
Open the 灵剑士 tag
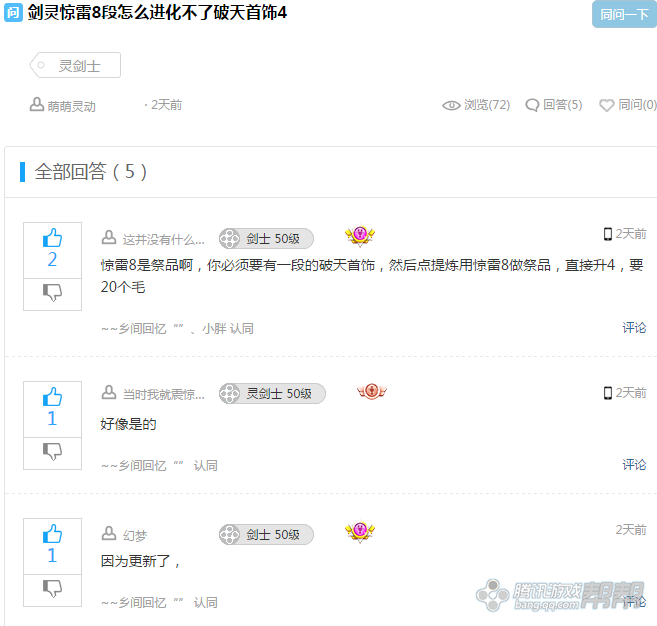[75, 65]
